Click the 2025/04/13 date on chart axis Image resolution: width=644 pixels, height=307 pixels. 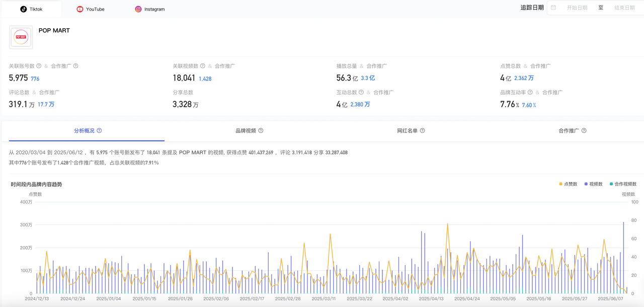(x=431, y=298)
